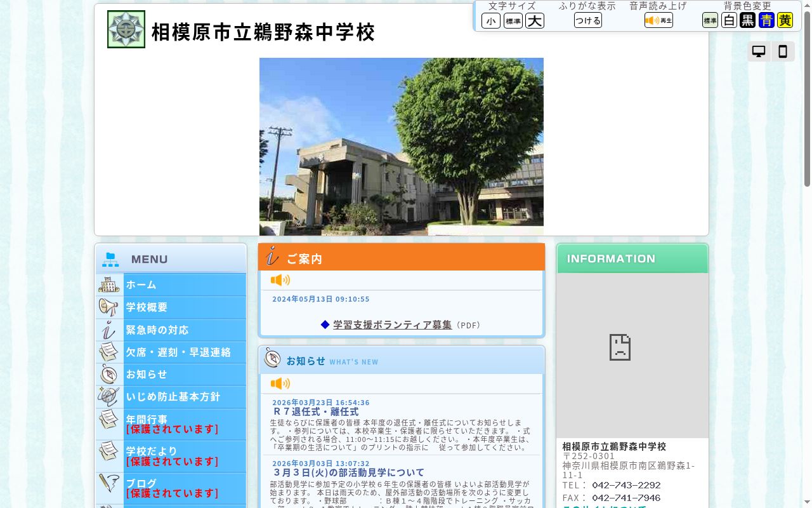
Task: Click the compass icon beside お知らせ menu
Action: pos(109,374)
